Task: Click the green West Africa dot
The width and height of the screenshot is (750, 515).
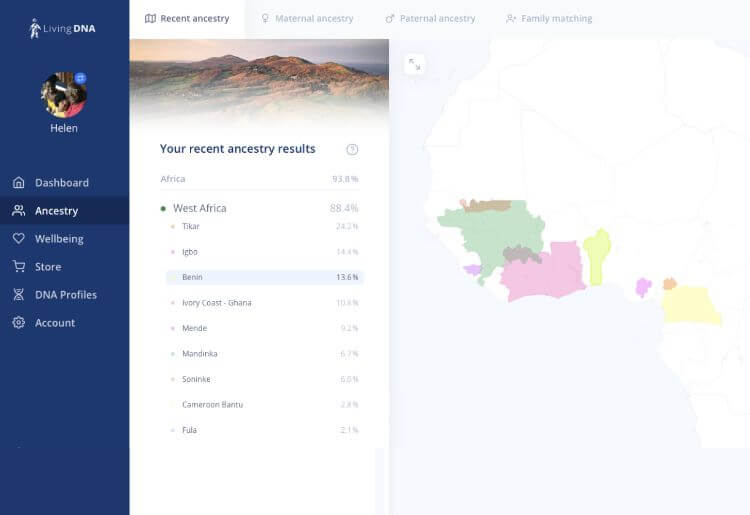Action: point(163,208)
